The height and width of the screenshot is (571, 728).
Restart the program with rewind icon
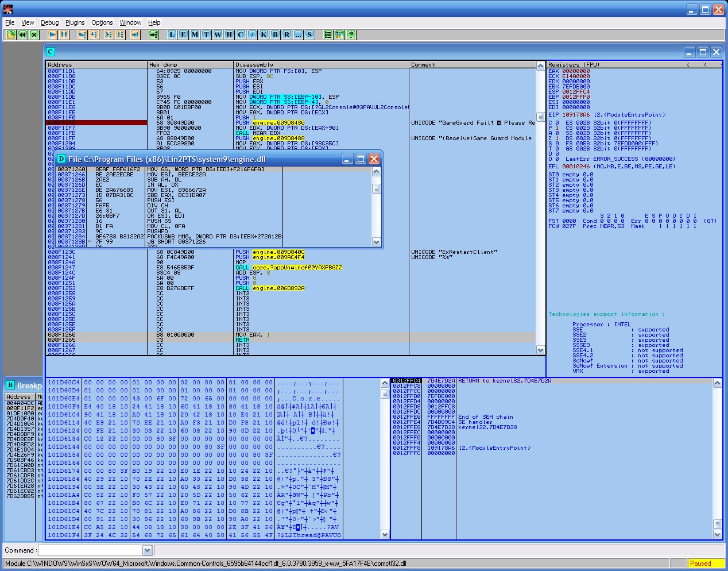(x=22, y=34)
